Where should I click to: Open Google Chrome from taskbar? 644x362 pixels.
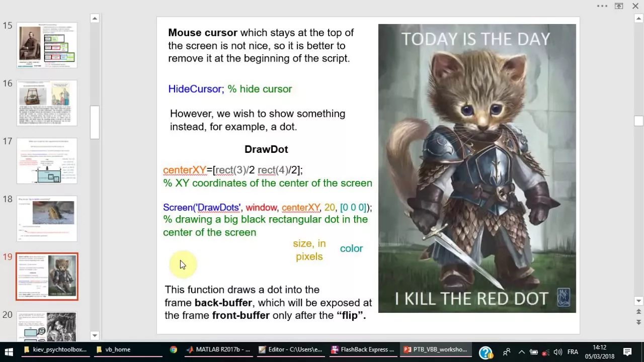[173, 350]
